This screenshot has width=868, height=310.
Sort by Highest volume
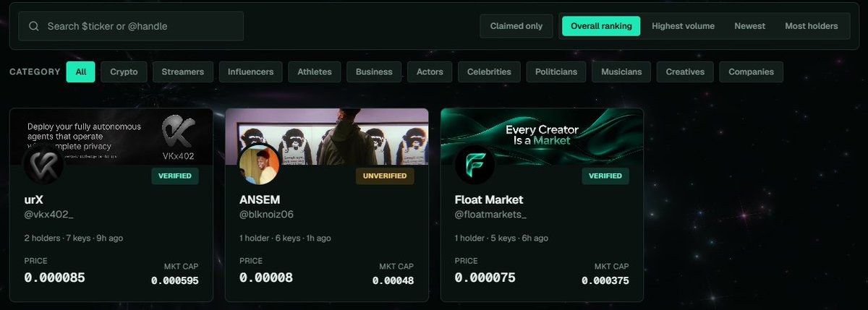[683, 26]
